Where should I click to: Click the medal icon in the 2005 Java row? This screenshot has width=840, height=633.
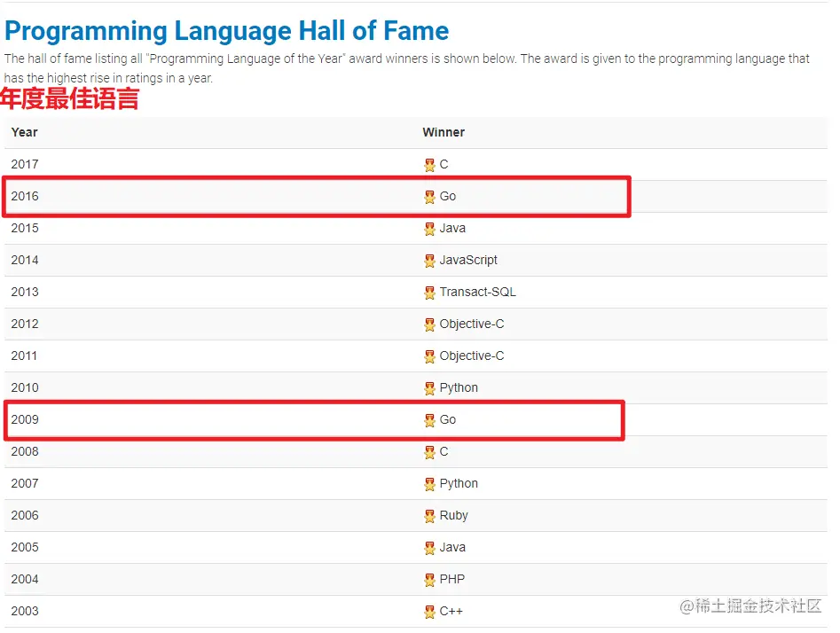429,548
